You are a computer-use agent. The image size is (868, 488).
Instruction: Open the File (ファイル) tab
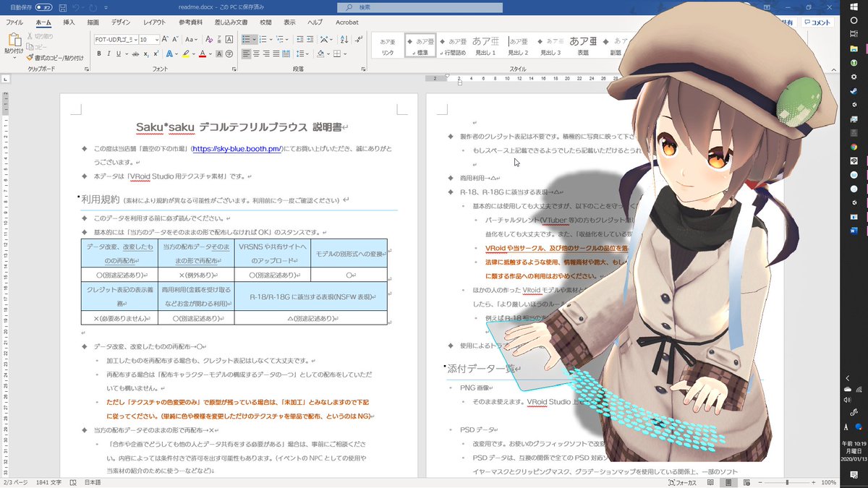pos(14,22)
